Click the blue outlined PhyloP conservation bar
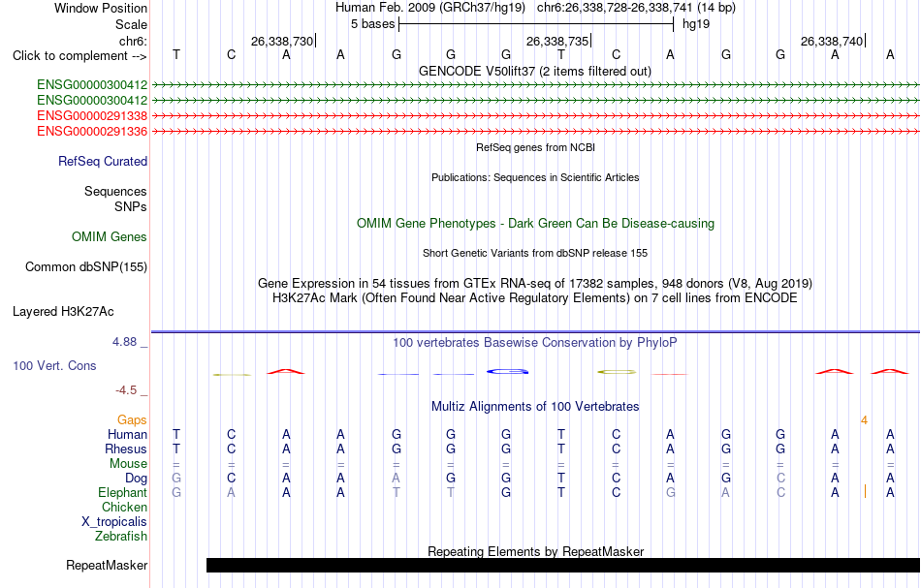The image size is (921, 588). point(507,371)
